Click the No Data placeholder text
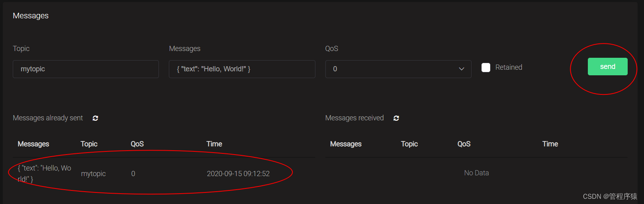644x204 pixels. 476,173
